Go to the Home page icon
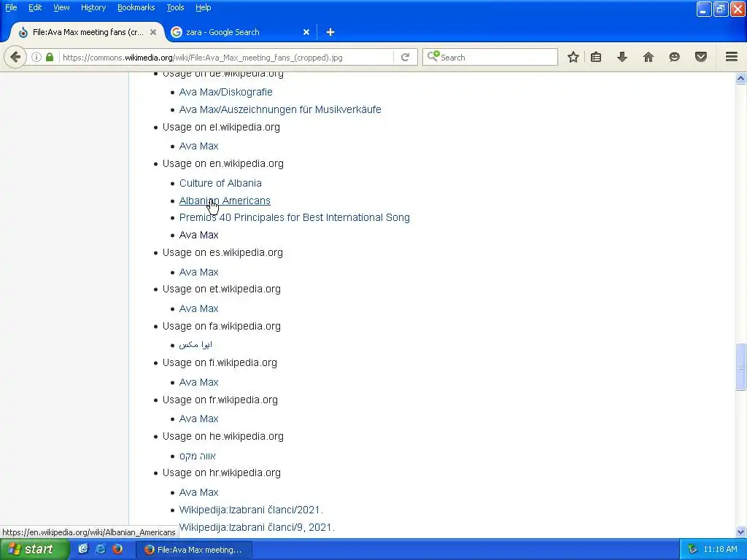The width and height of the screenshot is (747, 560). pos(649,57)
